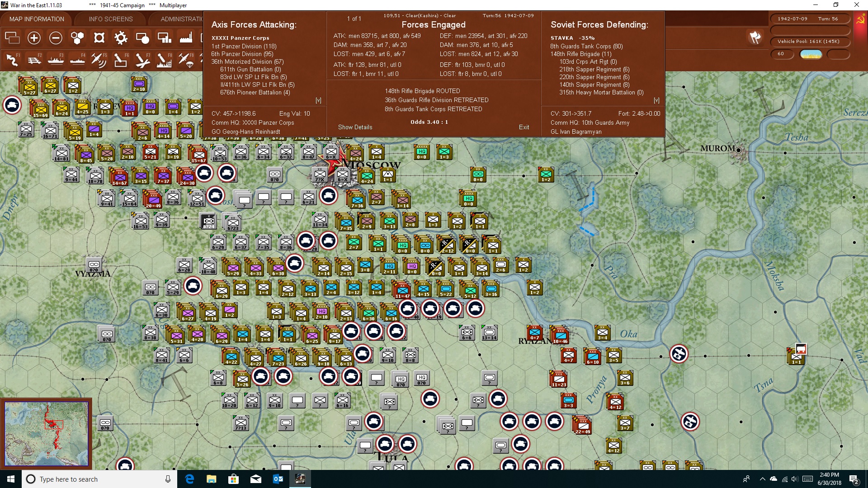Click Exit in the combat report
Viewport: 868px width, 488px height.
tap(524, 127)
